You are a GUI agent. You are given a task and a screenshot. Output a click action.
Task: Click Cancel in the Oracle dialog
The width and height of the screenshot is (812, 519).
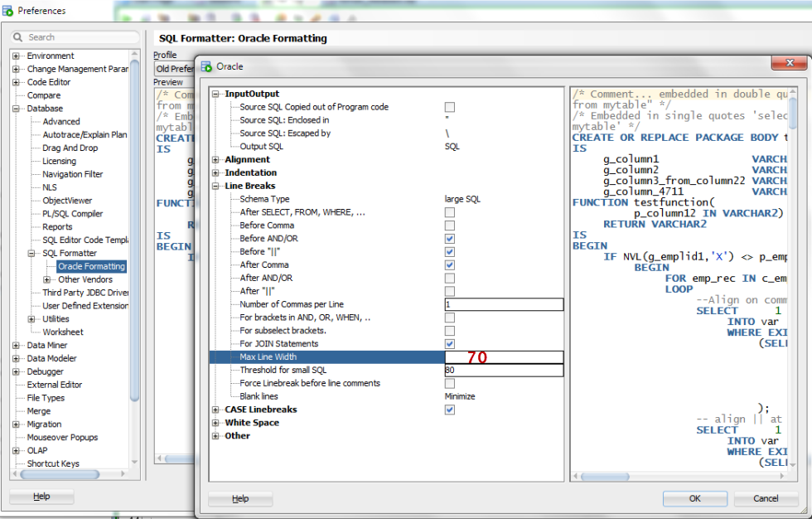(765, 498)
